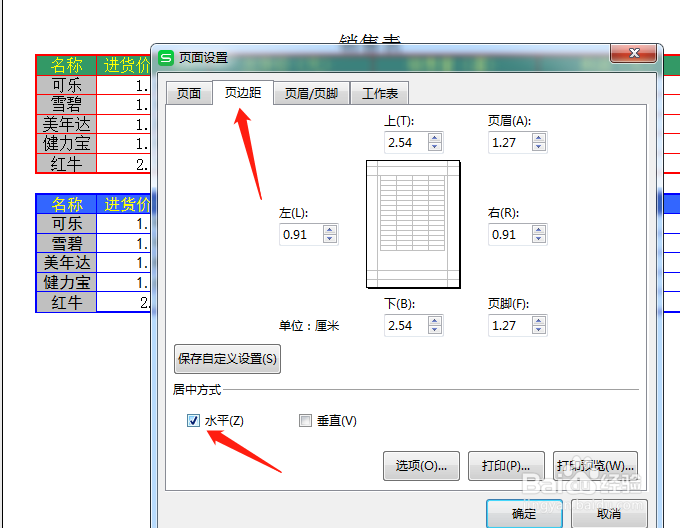
Task: Decrease the 页脚(F) value with the down arrow
Action: [x=539, y=329]
